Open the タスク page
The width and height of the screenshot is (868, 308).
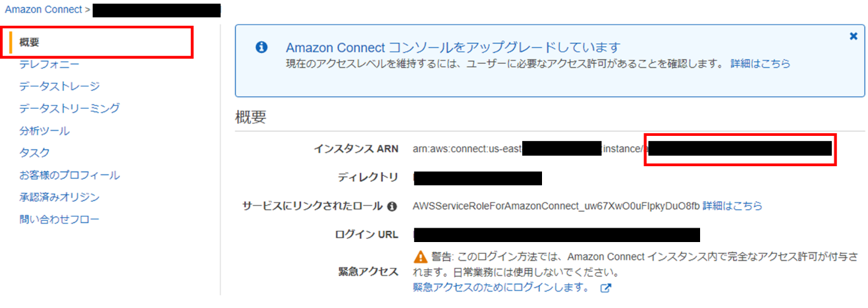point(34,152)
